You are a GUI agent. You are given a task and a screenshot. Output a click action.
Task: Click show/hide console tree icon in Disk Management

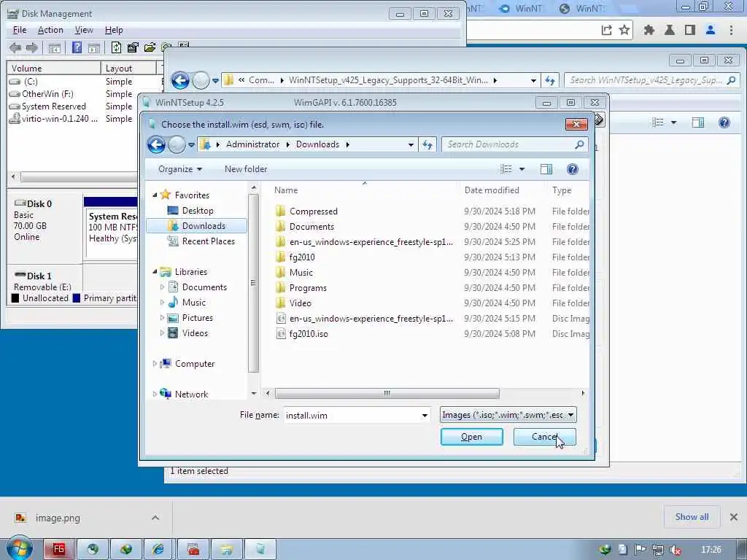54,47
